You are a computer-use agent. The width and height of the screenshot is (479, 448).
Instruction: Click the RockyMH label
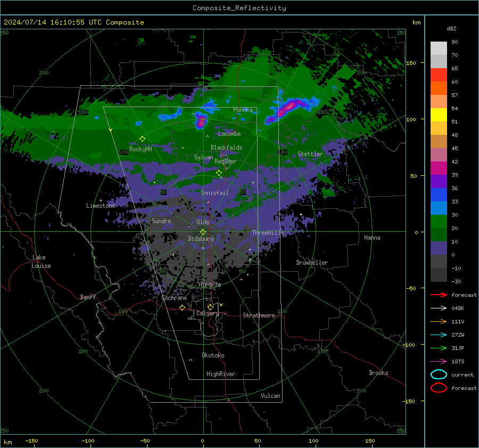pyautogui.click(x=141, y=149)
